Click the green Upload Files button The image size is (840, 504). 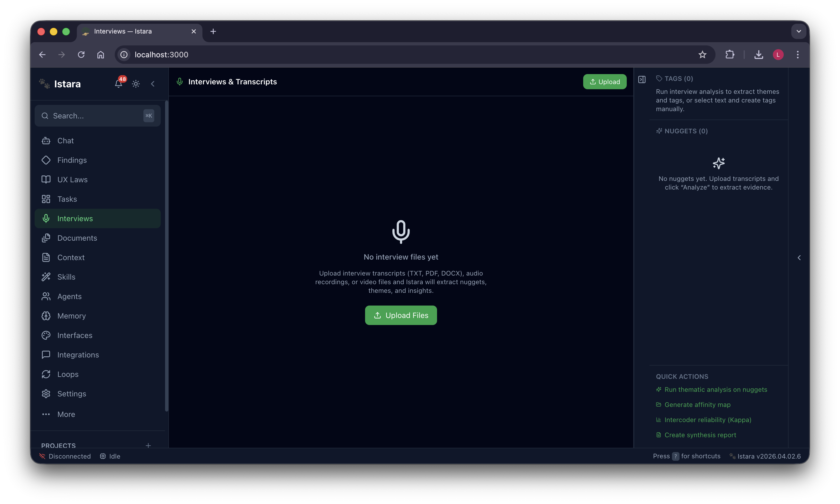tap(401, 315)
